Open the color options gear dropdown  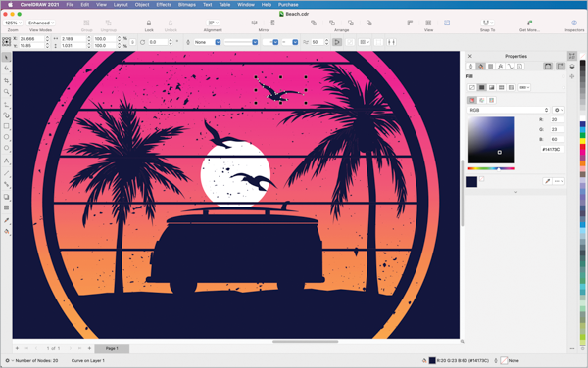tap(559, 110)
